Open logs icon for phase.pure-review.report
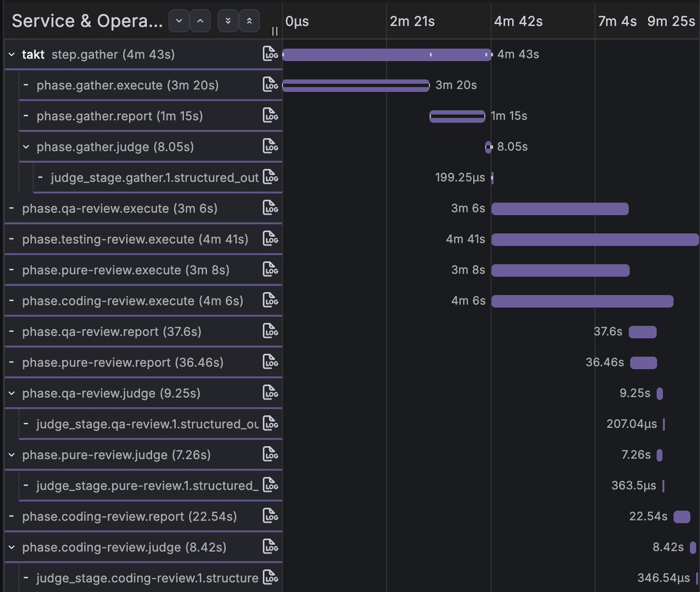 [x=270, y=362]
